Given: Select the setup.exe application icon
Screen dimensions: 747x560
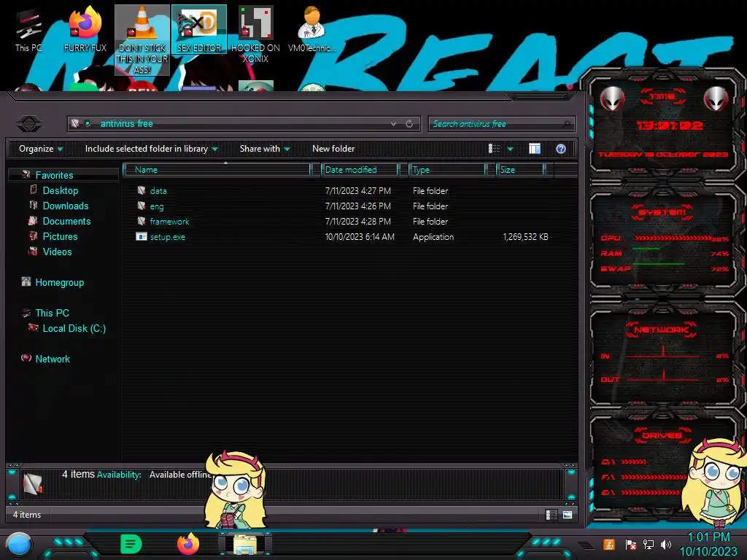Looking at the screenshot, I should [x=142, y=236].
